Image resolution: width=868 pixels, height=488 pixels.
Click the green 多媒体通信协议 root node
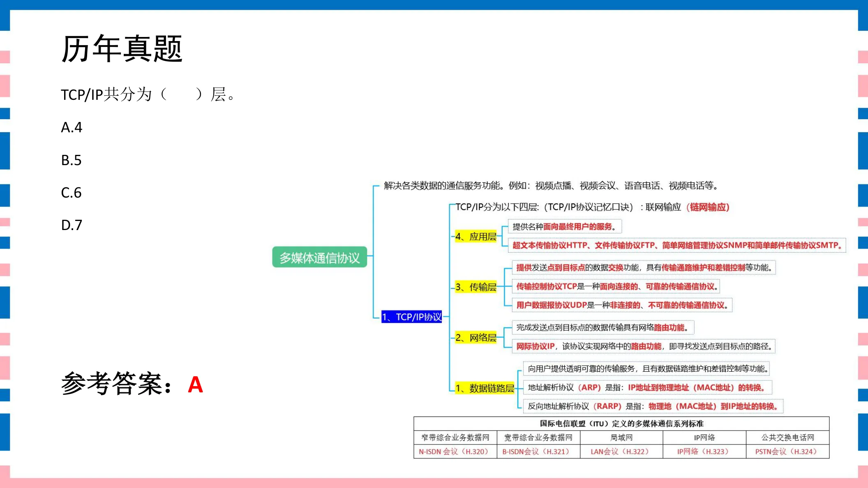(x=320, y=257)
